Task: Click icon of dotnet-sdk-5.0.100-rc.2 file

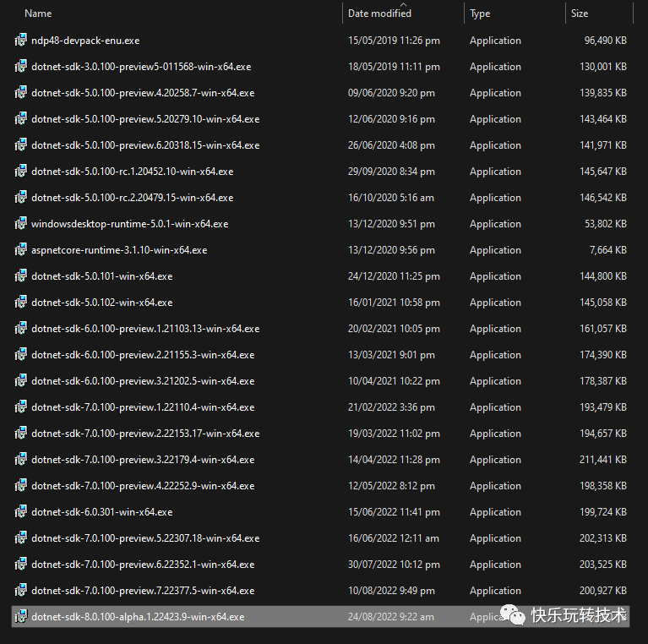Action: (x=20, y=197)
